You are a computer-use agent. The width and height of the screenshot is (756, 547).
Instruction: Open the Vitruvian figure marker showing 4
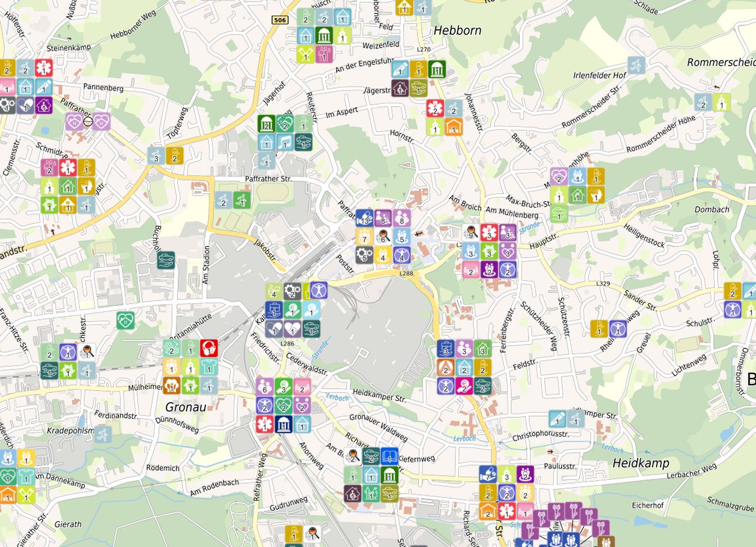click(401, 255)
